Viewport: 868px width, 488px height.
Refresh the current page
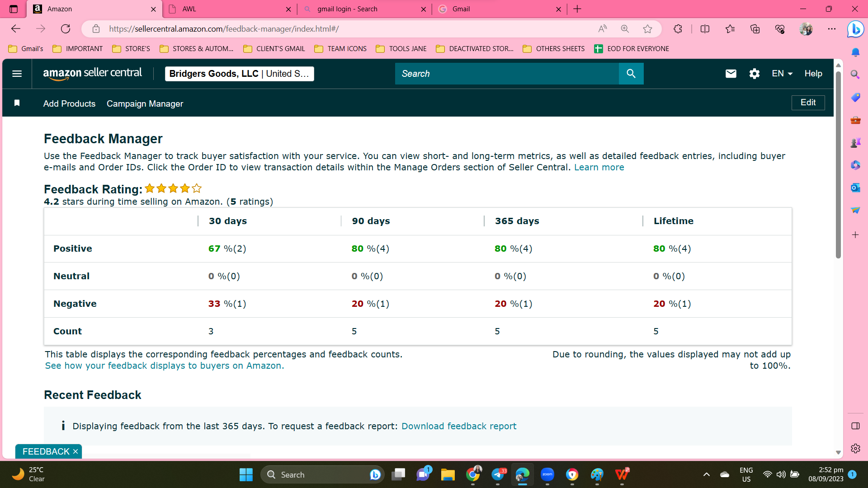tap(66, 29)
